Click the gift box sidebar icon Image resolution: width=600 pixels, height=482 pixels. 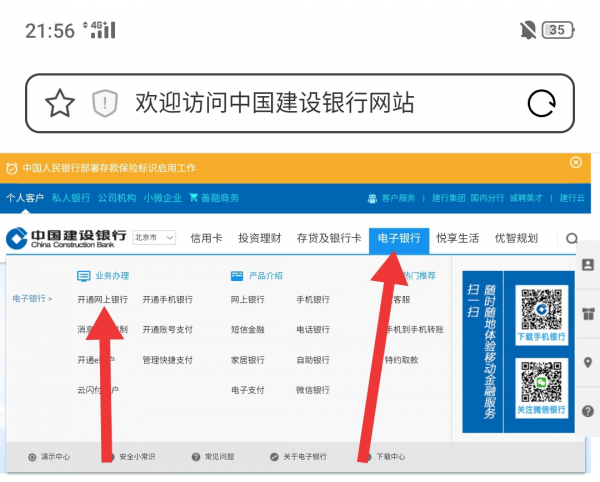click(x=588, y=314)
